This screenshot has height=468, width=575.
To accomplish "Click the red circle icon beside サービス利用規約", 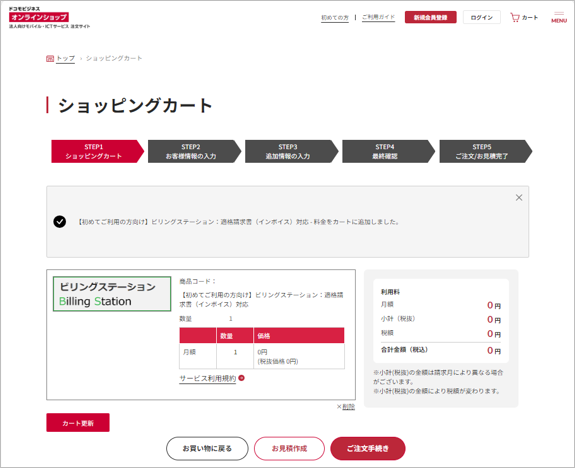I will tap(241, 378).
